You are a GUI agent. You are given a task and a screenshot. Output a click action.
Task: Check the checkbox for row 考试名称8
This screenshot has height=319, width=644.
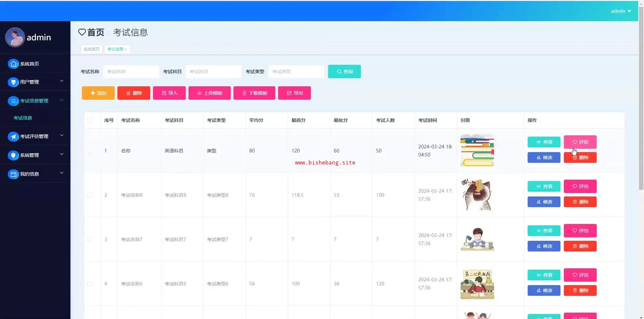[x=90, y=195]
